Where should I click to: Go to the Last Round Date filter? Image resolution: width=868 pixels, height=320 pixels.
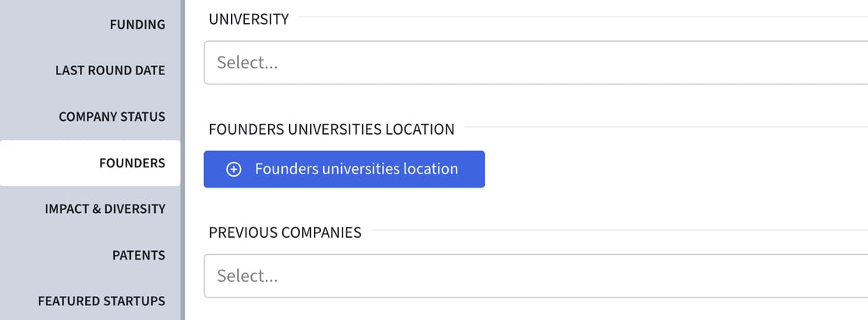pos(110,71)
